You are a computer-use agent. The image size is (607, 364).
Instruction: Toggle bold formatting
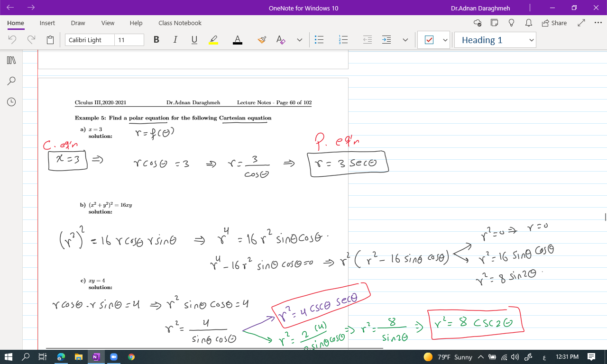[156, 40]
